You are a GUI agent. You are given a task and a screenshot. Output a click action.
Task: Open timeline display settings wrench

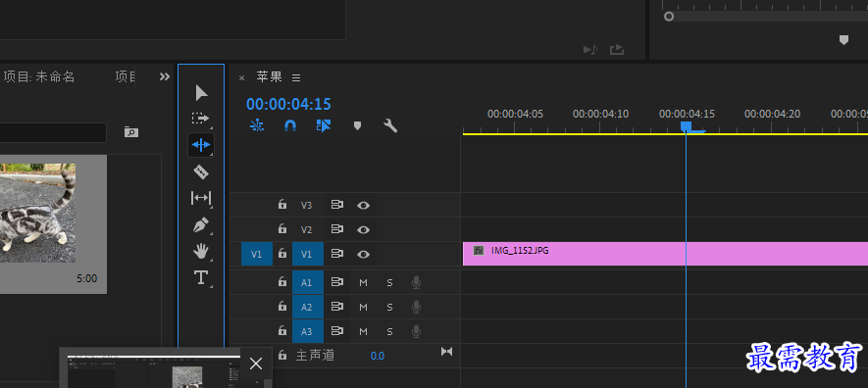tap(390, 126)
